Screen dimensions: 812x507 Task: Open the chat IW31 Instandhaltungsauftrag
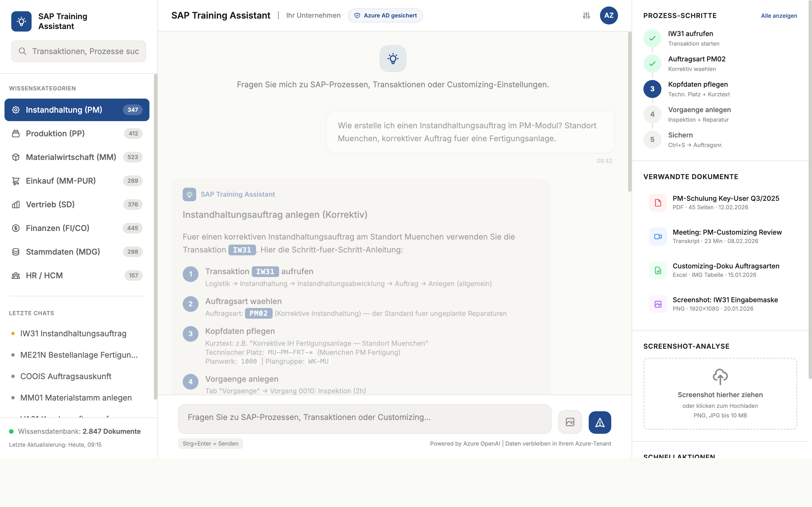point(73,334)
